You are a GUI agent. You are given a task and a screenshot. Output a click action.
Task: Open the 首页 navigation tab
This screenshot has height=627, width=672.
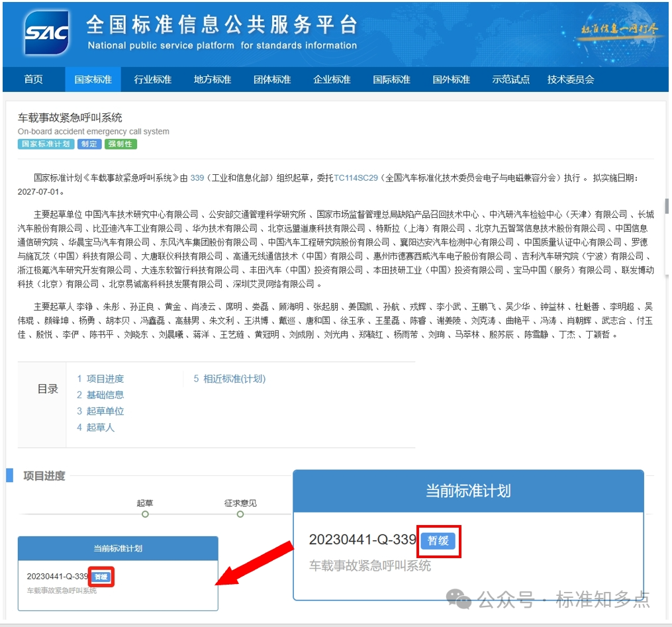click(34, 79)
